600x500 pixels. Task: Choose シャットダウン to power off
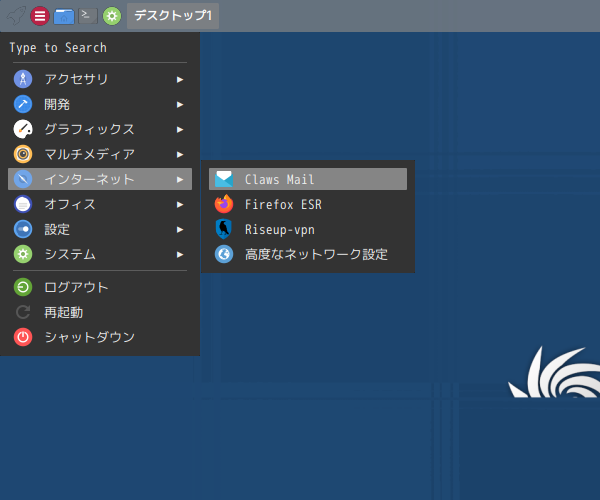coord(100,337)
